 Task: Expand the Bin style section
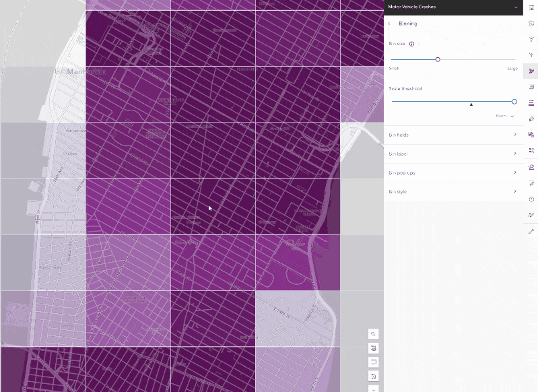point(453,191)
